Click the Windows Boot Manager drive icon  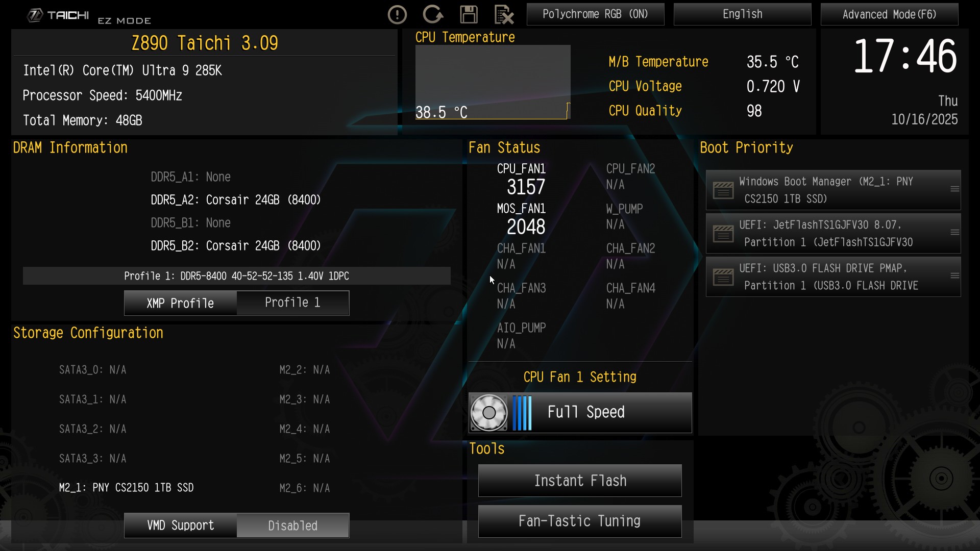[723, 190]
